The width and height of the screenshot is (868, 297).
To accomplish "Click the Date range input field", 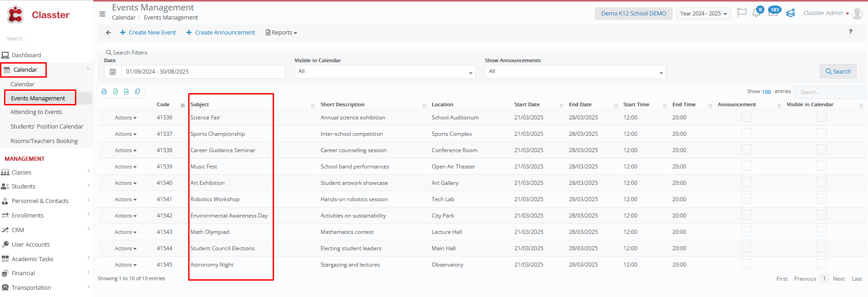I will (203, 72).
